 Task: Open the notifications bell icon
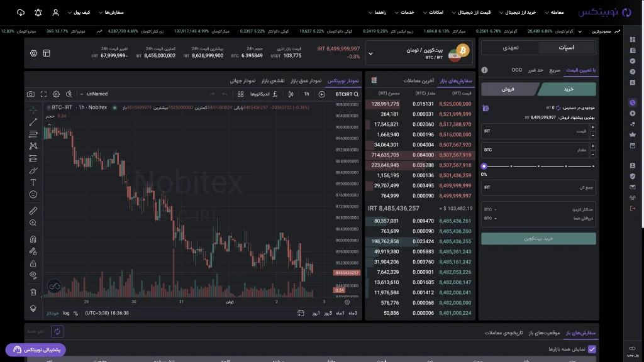click(x=38, y=13)
